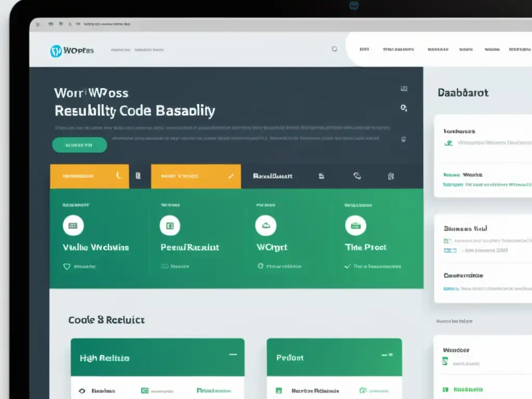This screenshot has width=532, height=399.
Task: Open the Vialle Wichmins circle icon
Action: pyautogui.click(x=73, y=225)
